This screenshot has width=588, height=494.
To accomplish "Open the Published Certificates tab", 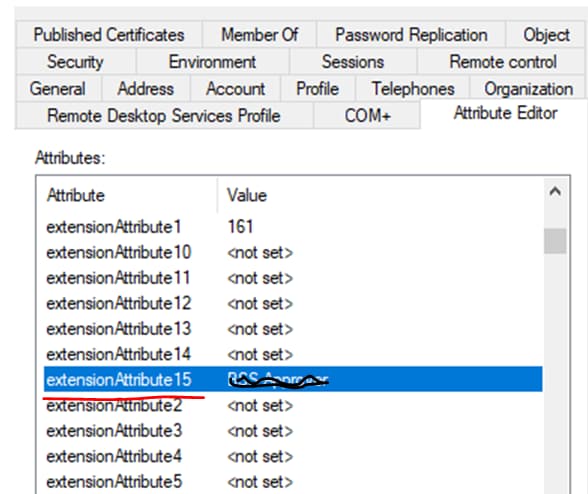I will click(109, 35).
